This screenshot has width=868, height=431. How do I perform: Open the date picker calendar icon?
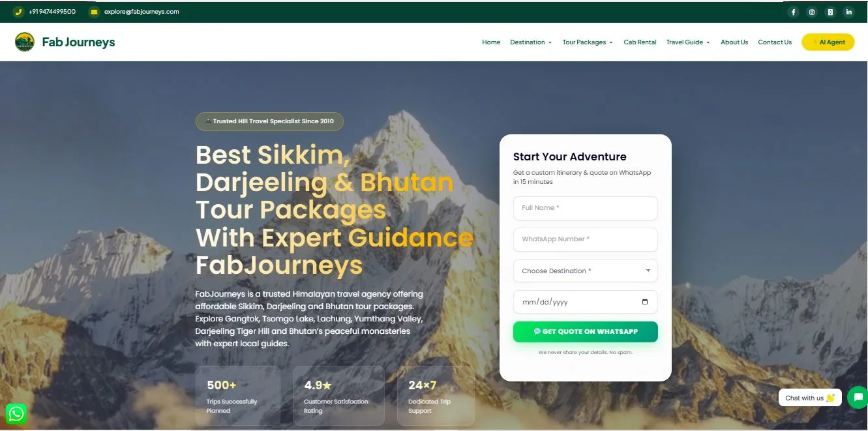point(645,302)
